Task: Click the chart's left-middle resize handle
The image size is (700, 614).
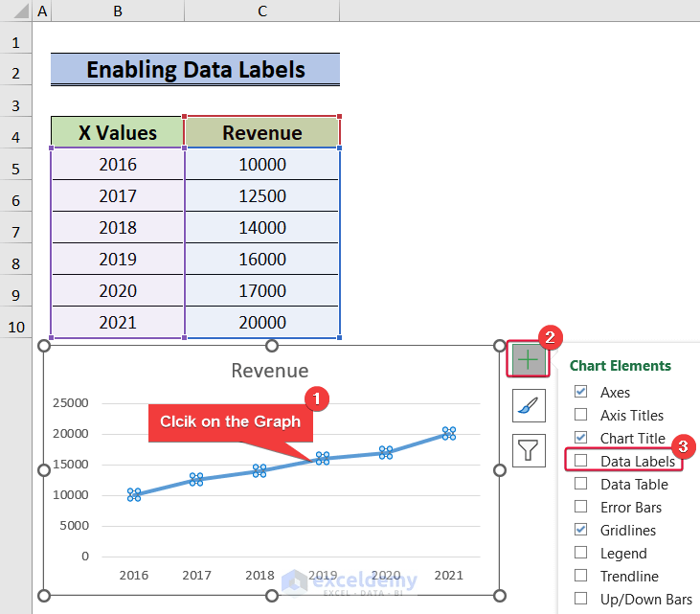Action: pyautogui.click(x=44, y=470)
